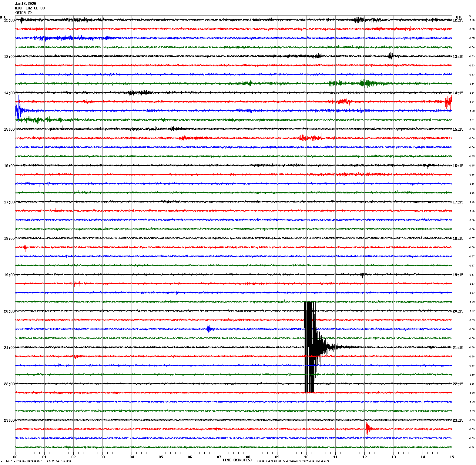Click the 'Each Vertical Division' scale note
This screenshot has height=465, width=476.
(39, 461)
